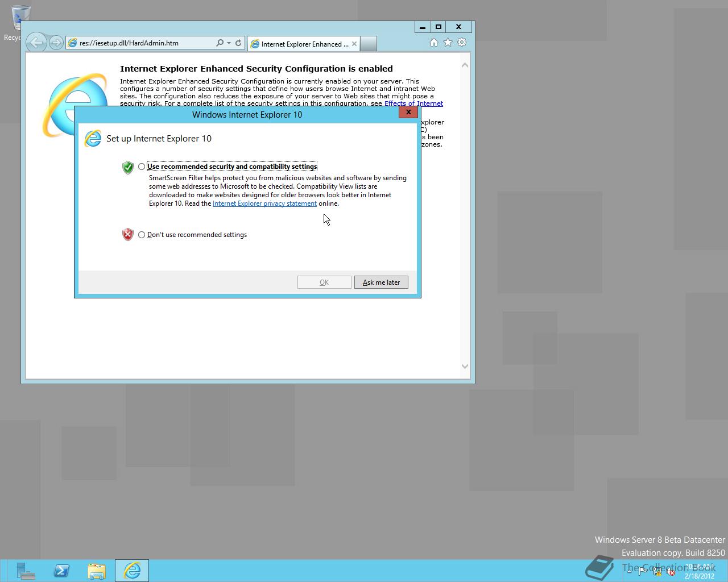This screenshot has height=582, width=728.
Task: Launch Windows PowerShell from the taskbar
Action: (x=61, y=571)
